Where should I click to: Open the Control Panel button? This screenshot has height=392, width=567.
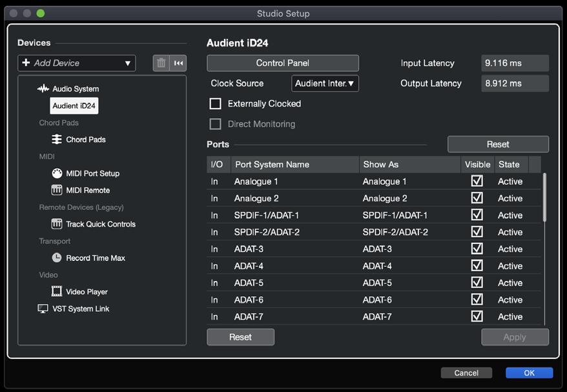283,63
